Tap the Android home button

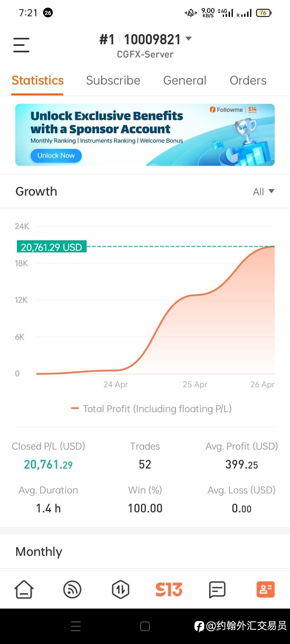(145, 626)
